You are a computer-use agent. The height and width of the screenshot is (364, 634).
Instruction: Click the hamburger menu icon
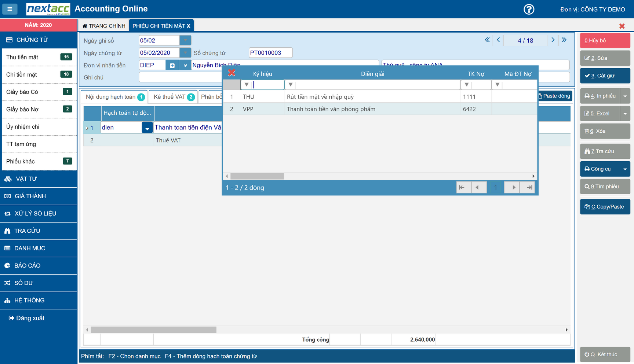[10, 9]
